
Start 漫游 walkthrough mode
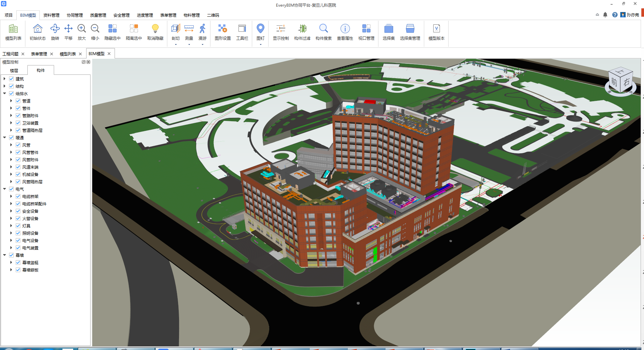click(x=202, y=32)
